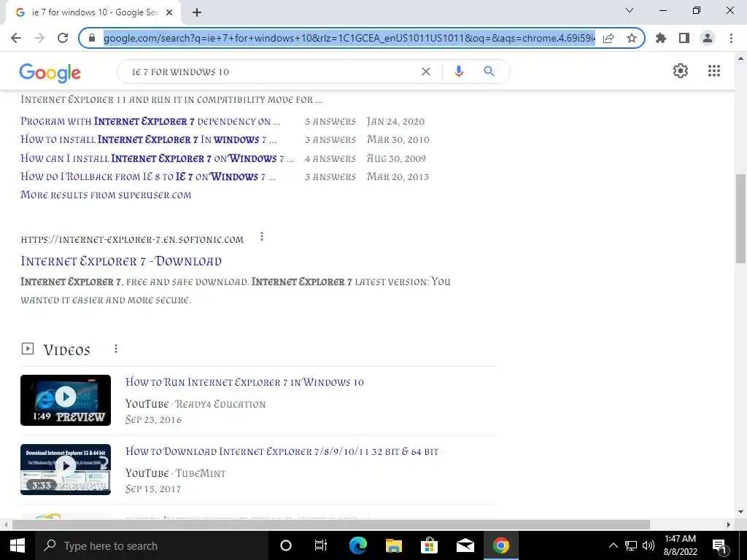
Task: Go back to the previous page
Action: [x=16, y=38]
